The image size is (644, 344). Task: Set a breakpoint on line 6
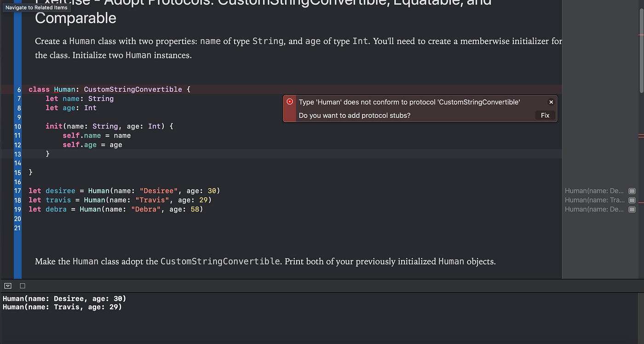click(x=17, y=89)
